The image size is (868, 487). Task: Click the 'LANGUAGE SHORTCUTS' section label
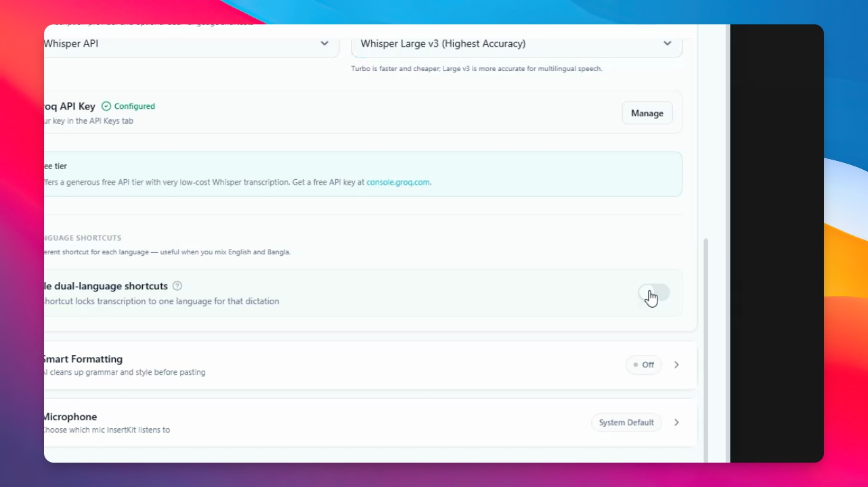point(83,238)
